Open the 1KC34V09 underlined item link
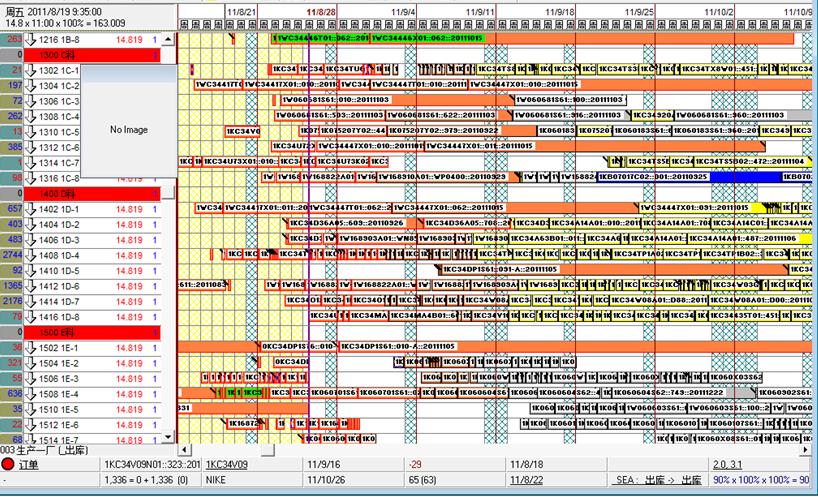 pos(227,464)
